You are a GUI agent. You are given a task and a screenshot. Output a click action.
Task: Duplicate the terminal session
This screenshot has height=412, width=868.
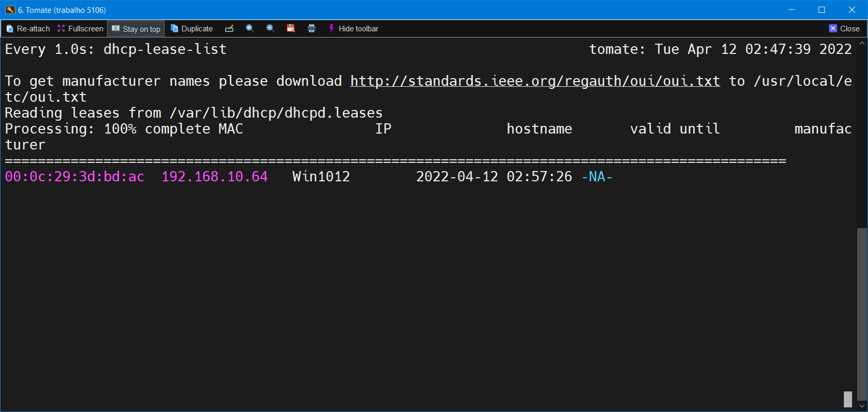(x=191, y=29)
